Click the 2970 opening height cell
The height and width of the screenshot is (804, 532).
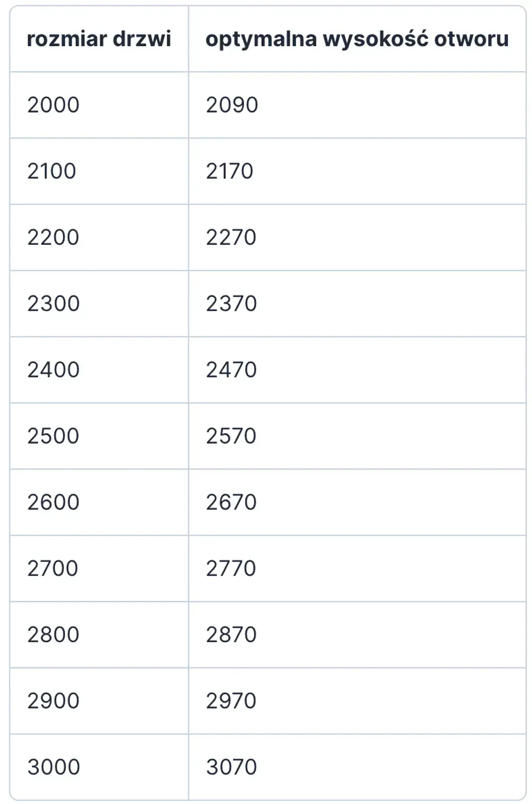point(231,701)
